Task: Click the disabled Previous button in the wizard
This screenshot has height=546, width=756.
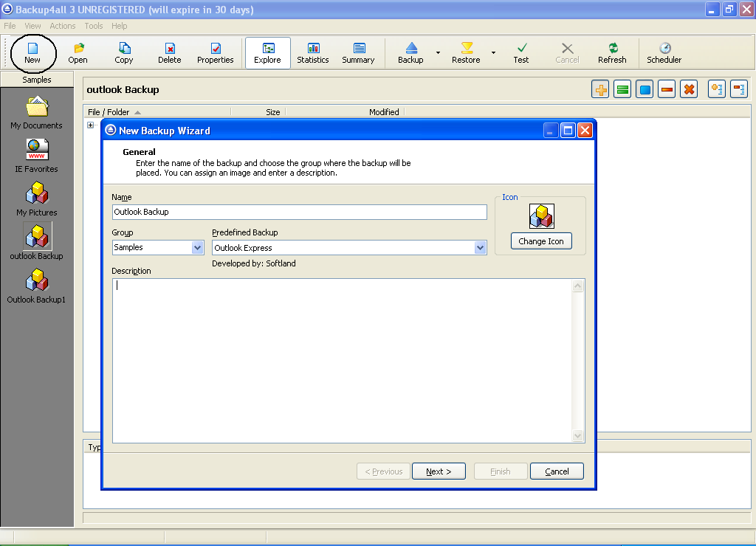Action: (x=384, y=471)
